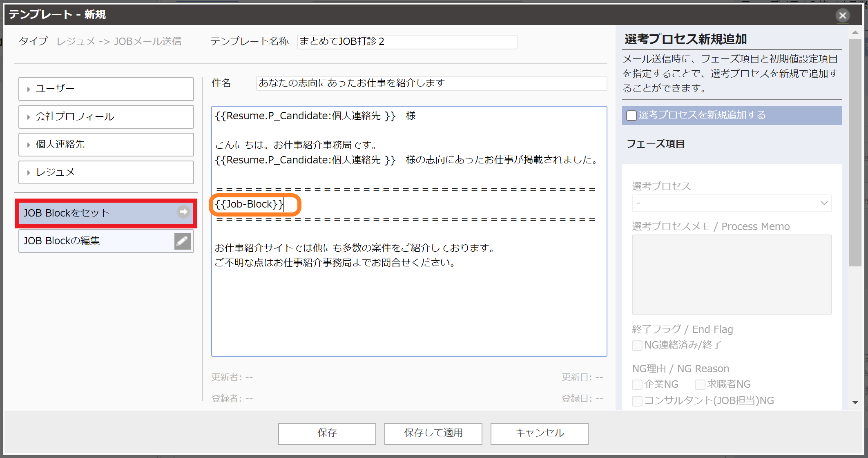This screenshot has width=868, height=458.
Task: Click the 保存して適用 button
Action: [433, 433]
